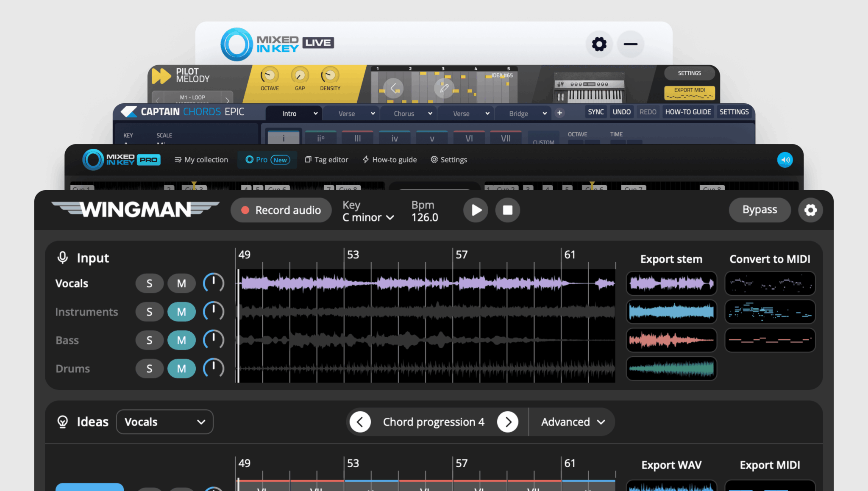Click previous idea arrow in Pilot Melody
Viewport: 868px width, 491px height.
(x=393, y=88)
